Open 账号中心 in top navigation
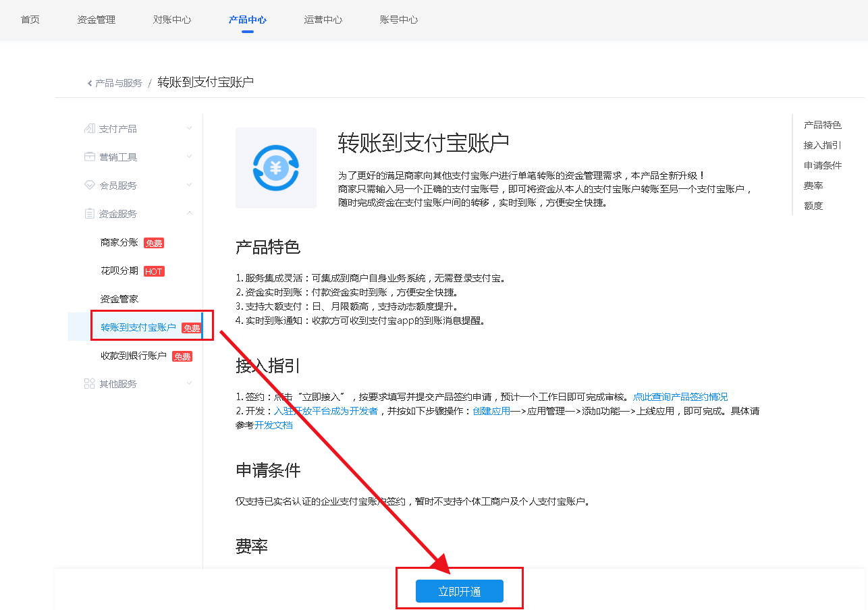The height and width of the screenshot is (610, 868). click(399, 20)
